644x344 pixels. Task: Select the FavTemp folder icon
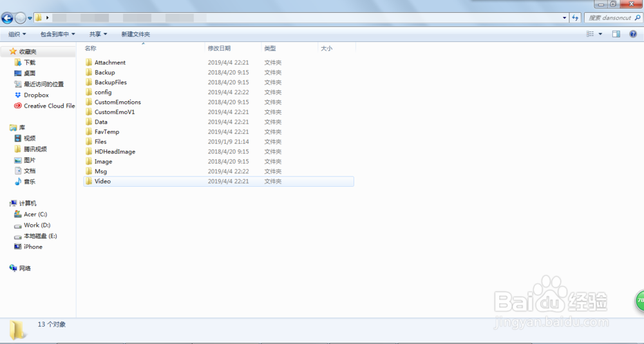(x=89, y=131)
